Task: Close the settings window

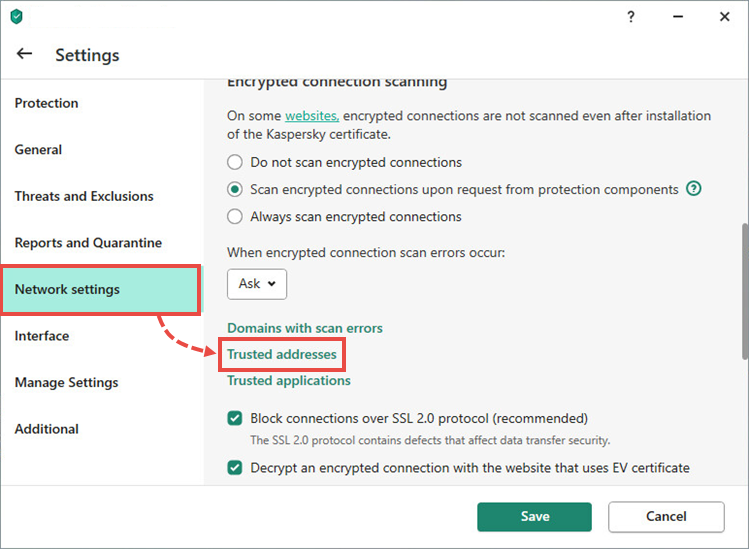Action: (x=724, y=17)
